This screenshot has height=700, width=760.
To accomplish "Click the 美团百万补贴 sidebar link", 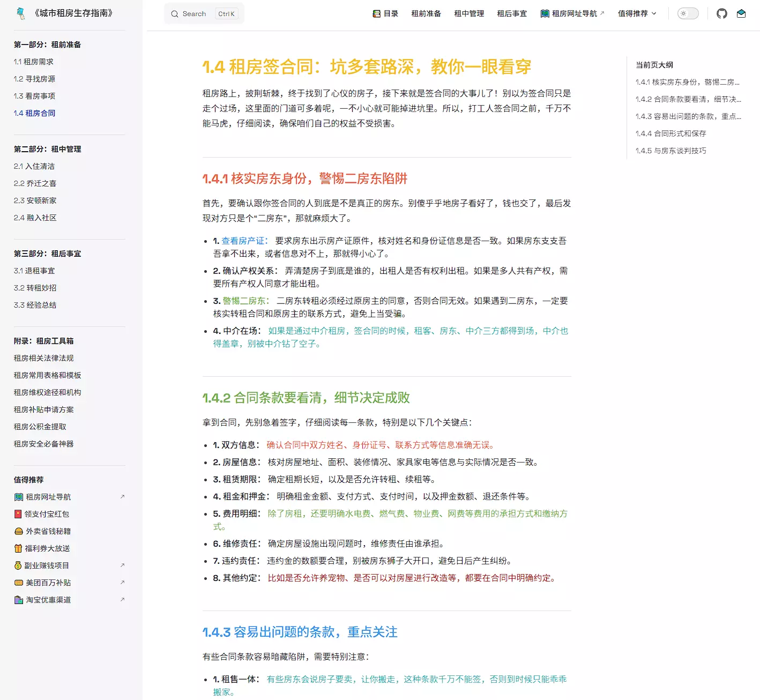I will coord(48,583).
